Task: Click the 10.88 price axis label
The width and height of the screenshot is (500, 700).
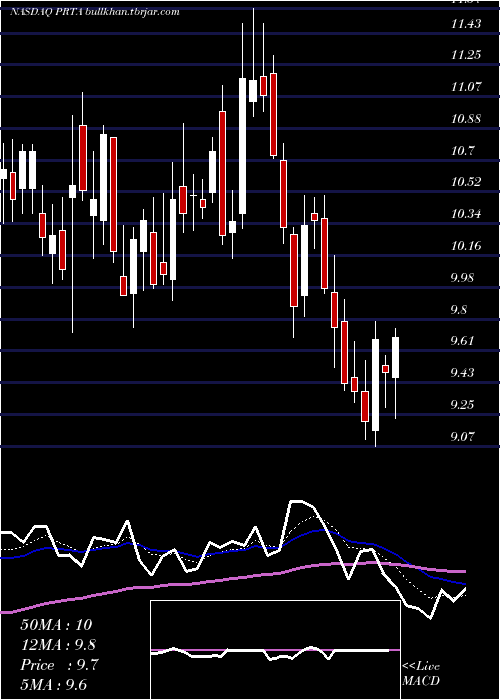Action: pyautogui.click(x=466, y=119)
